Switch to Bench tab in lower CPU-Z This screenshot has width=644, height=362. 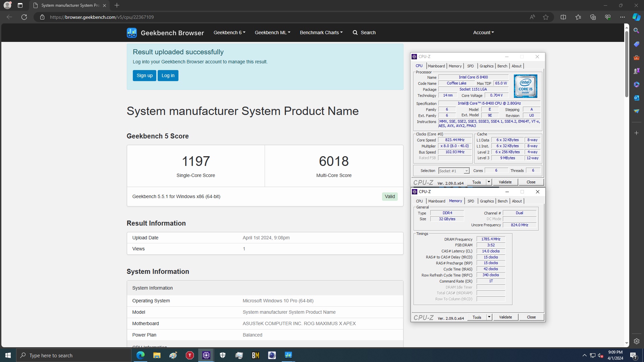coord(502,201)
